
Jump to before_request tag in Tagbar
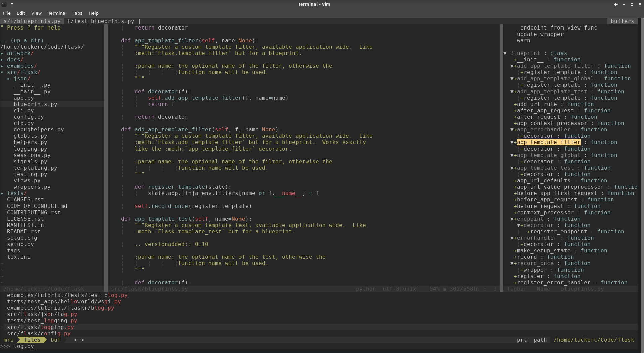[x=540, y=206]
